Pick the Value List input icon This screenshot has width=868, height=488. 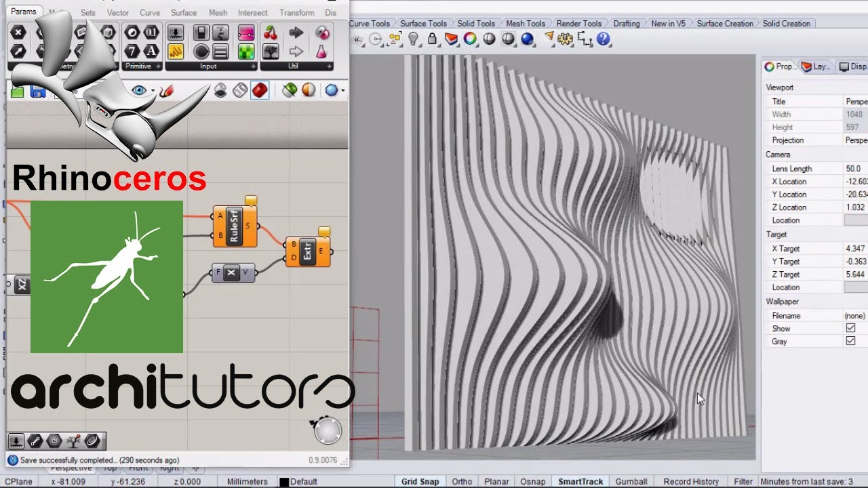tap(220, 51)
